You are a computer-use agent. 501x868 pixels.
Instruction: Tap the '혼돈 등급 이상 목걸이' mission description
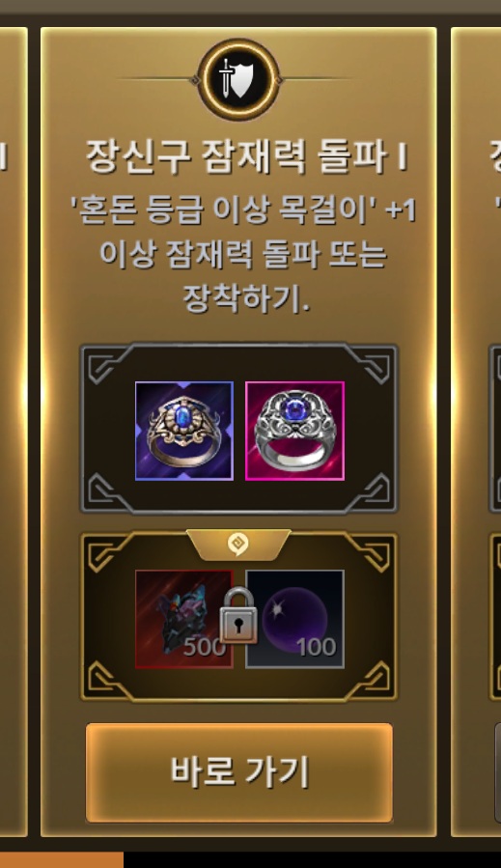tap(242, 255)
